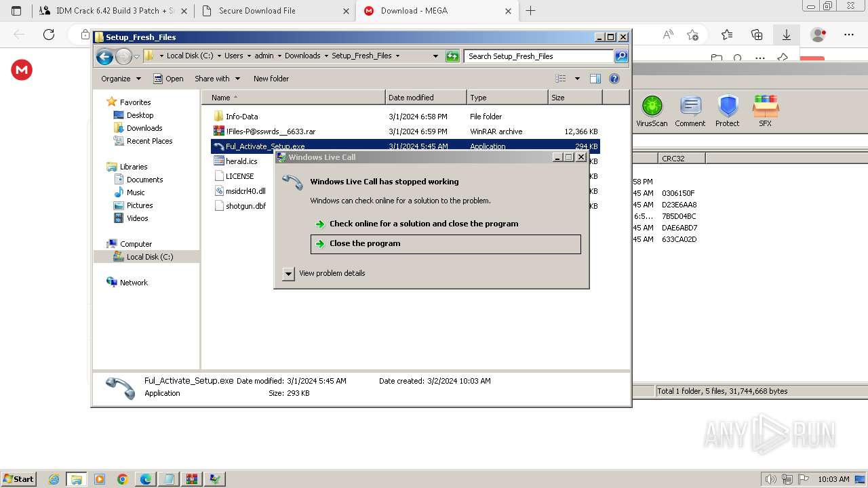Click Edge taskbar icon
Image resolution: width=868 pixels, height=488 pixels.
[146, 479]
